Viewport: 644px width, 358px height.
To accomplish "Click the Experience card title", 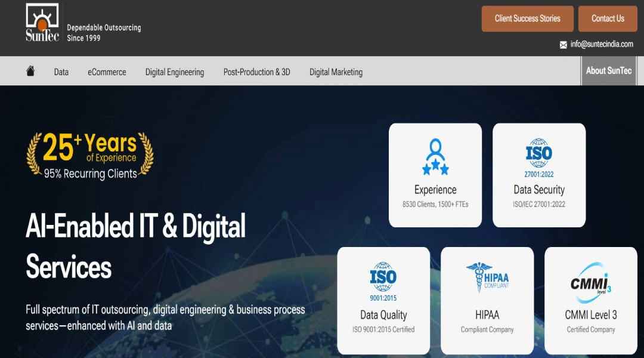I will [x=435, y=190].
